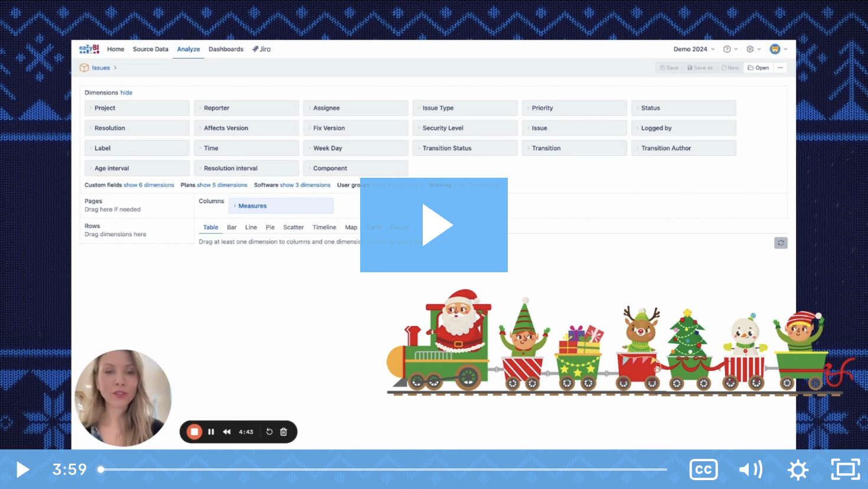Open the help question-mark menu
868x489 pixels.
[x=730, y=49]
